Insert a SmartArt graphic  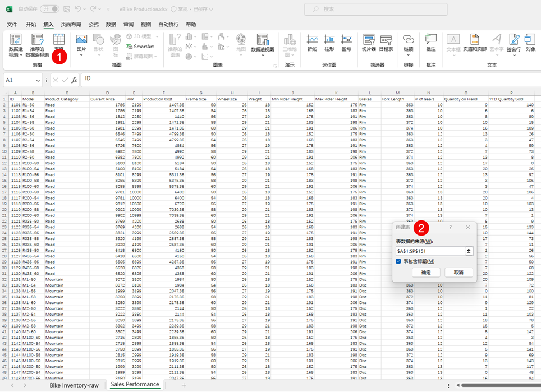[140, 46]
